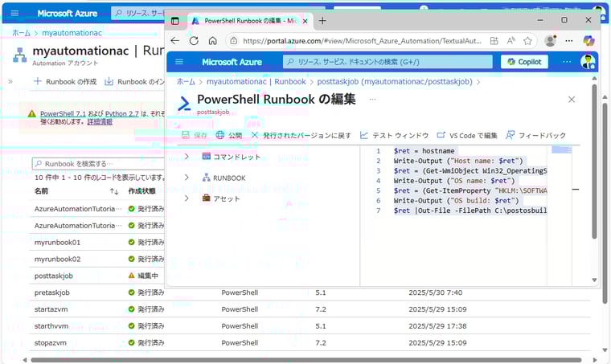
Task: Open the browser profile icon
Action: pos(550,40)
